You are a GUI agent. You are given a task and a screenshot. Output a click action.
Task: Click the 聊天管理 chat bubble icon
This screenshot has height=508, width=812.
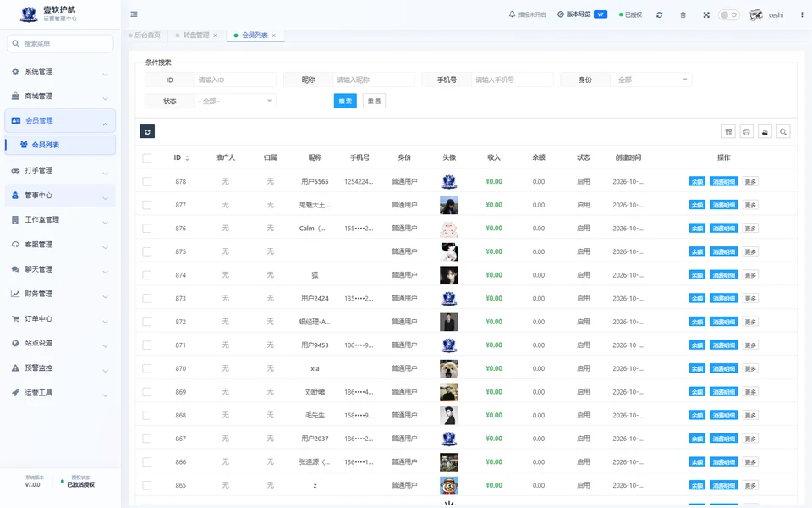pyautogui.click(x=15, y=269)
